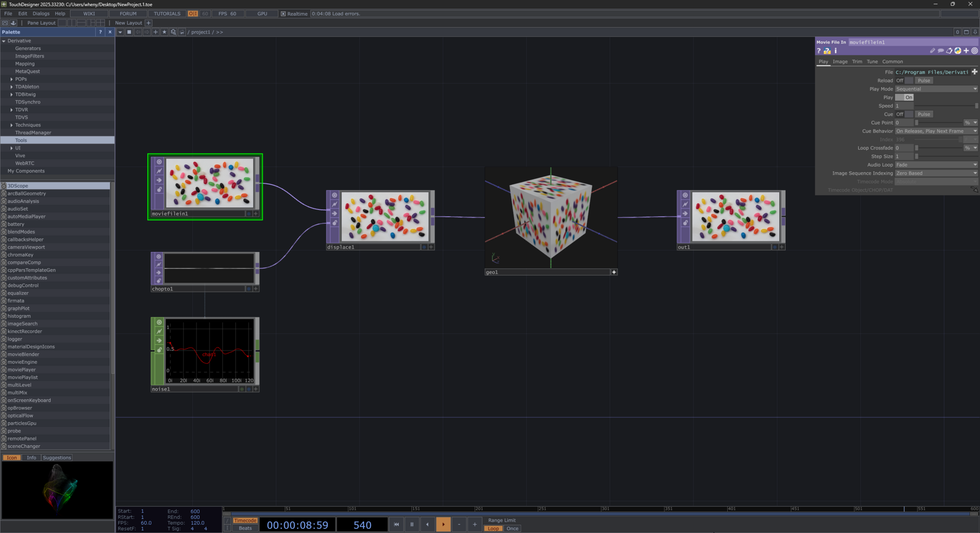Click the File path input field

932,72
